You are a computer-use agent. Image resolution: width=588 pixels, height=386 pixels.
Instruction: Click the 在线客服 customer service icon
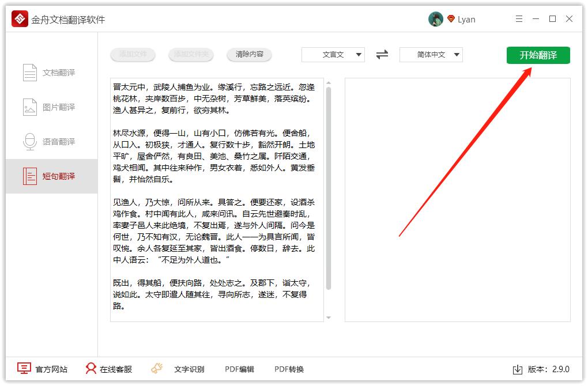click(x=91, y=368)
